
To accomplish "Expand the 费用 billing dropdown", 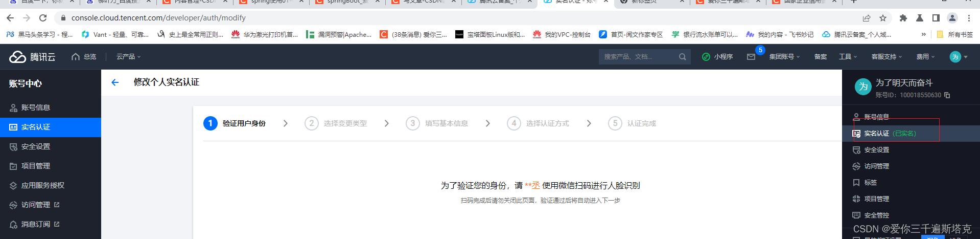I will (x=925, y=57).
